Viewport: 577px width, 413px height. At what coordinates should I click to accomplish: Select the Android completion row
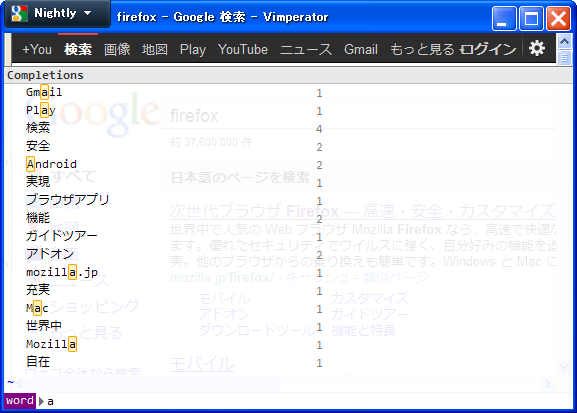tap(288, 165)
